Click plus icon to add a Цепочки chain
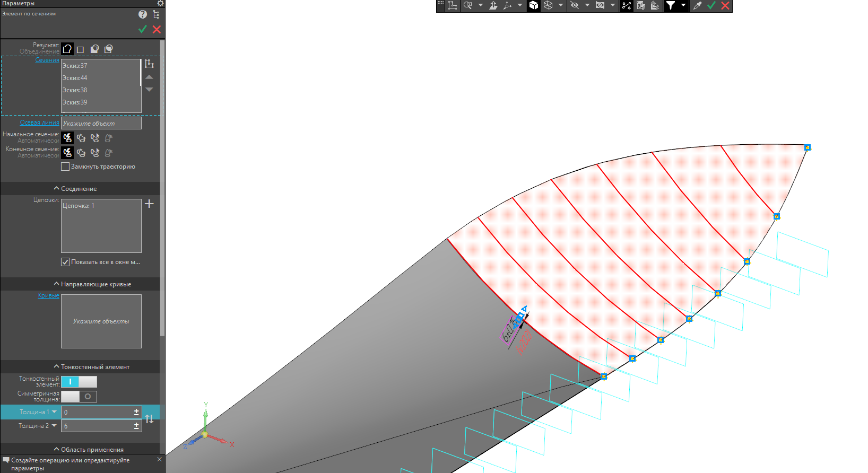Viewport: 868px width, 473px height. [x=149, y=204]
